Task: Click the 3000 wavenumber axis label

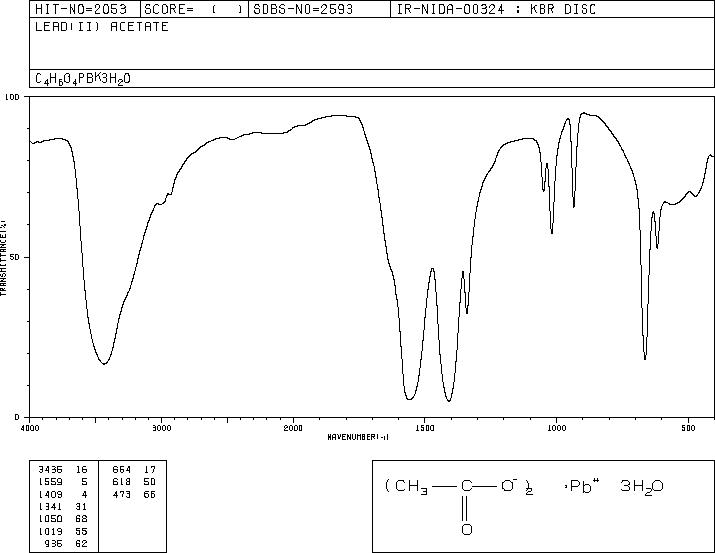Action: tap(161, 428)
